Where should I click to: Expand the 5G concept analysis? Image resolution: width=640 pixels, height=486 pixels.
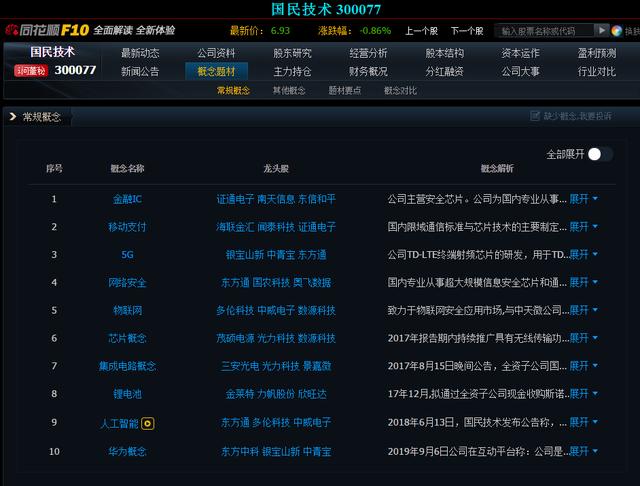(x=583, y=255)
